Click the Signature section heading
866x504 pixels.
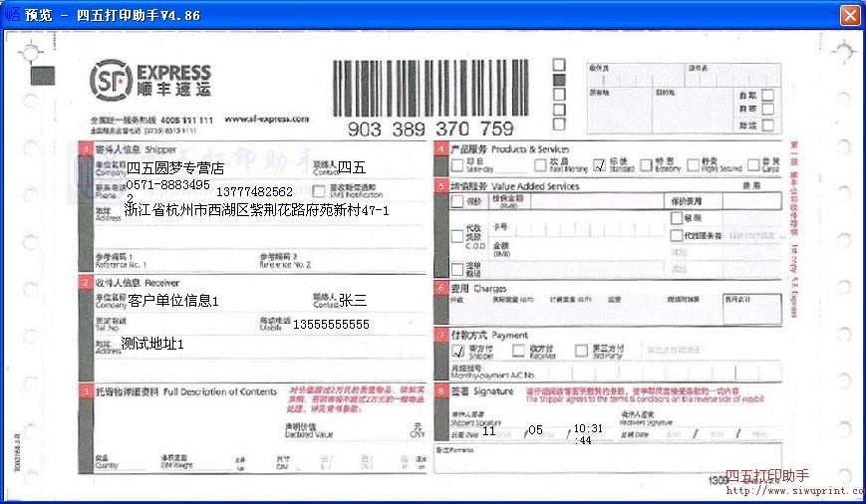[482, 391]
